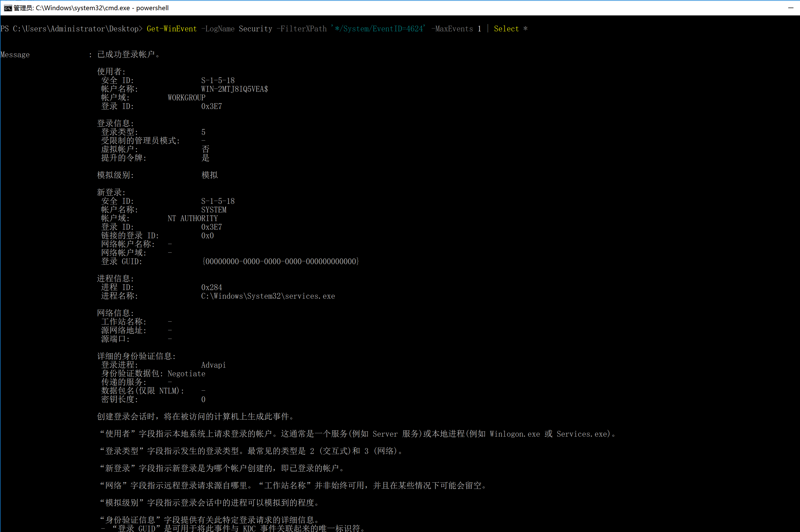Image resolution: width=800 pixels, height=532 pixels.
Task: Minimize the cmd window
Action: (x=791, y=8)
